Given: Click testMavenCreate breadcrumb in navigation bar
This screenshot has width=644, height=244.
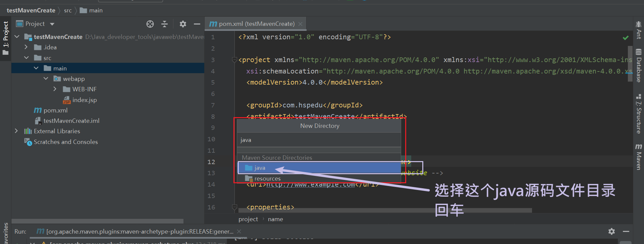Looking at the screenshot, I should point(31,10).
